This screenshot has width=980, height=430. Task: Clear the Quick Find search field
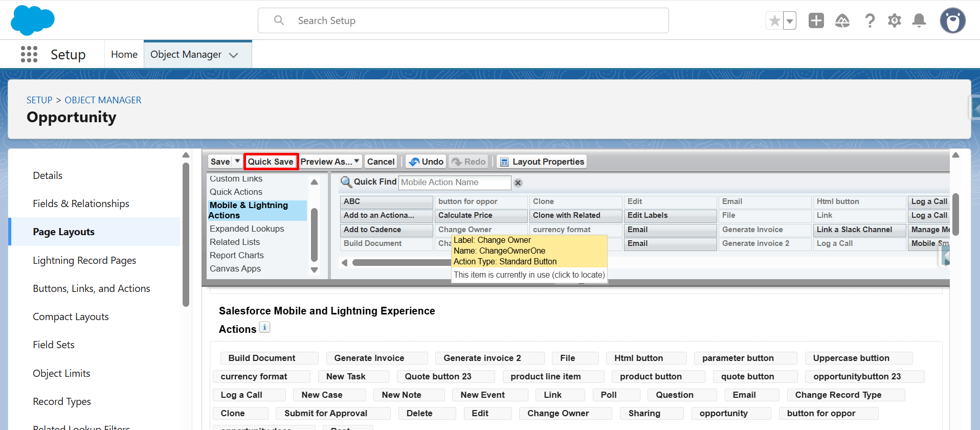click(x=518, y=183)
